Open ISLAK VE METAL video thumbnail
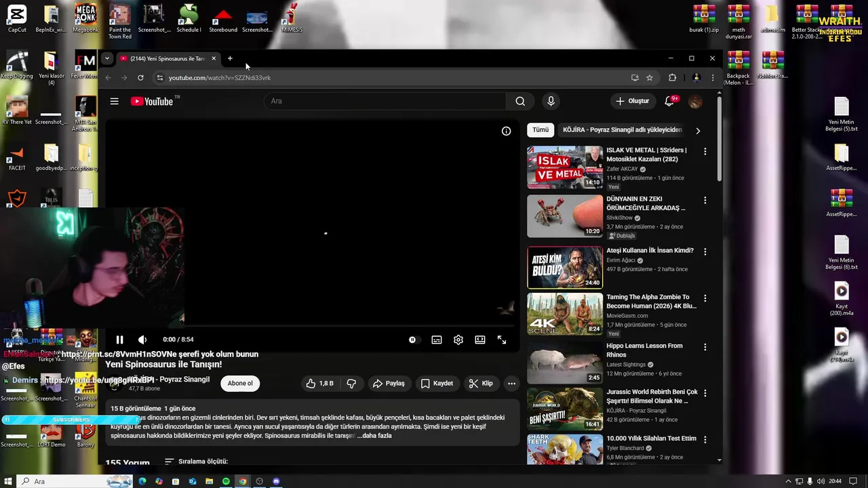The height and width of the screenshot is (488, 868). [565, 167]
